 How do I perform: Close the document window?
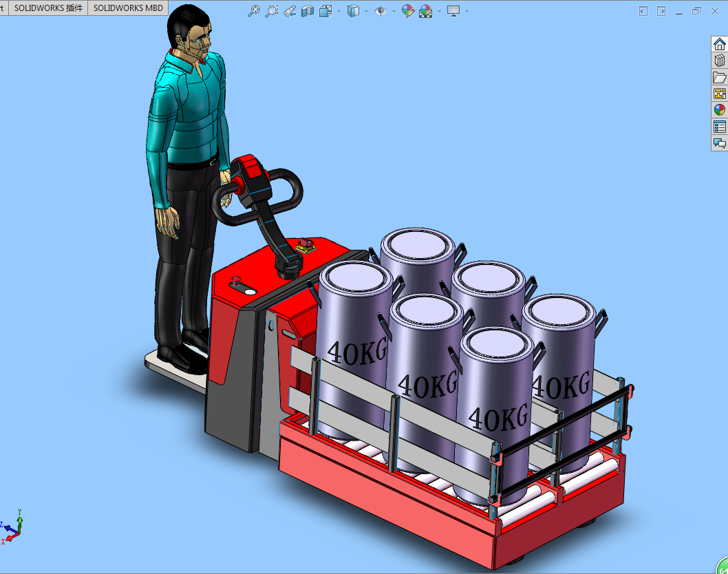tap(715, 11)
